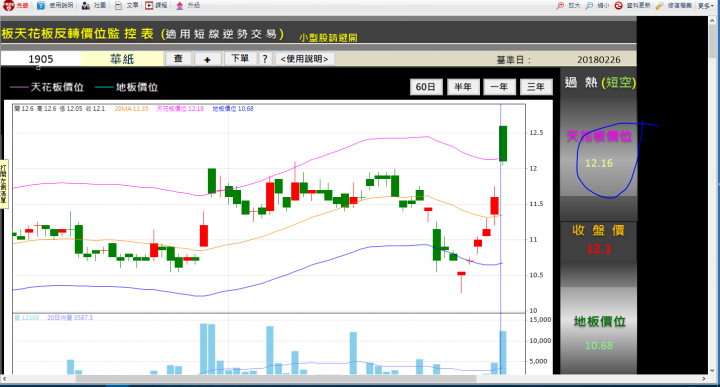Open the 使用說明 help icon in toolbar
This screenshot has width=720, height=387.
pos(41,6)
